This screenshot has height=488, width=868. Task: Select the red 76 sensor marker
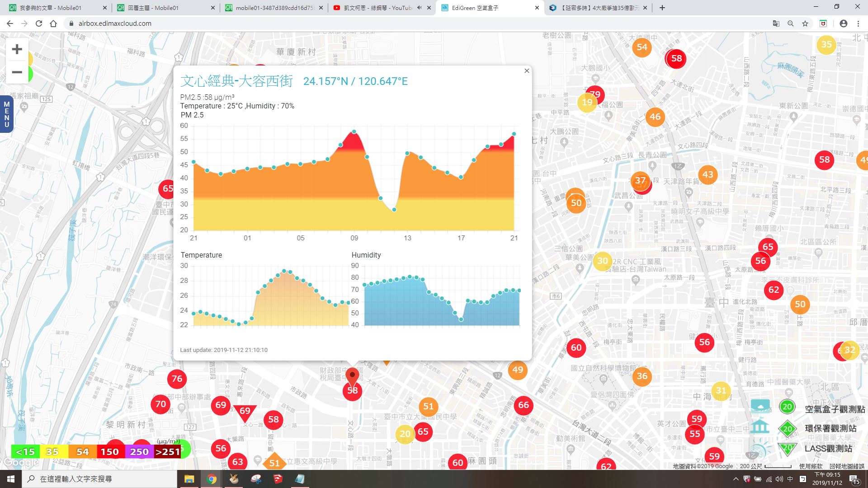point(177,379)
